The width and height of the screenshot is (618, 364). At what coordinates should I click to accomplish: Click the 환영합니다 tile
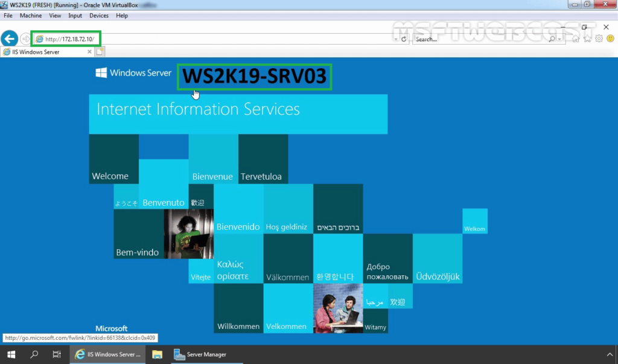point(338,258)
